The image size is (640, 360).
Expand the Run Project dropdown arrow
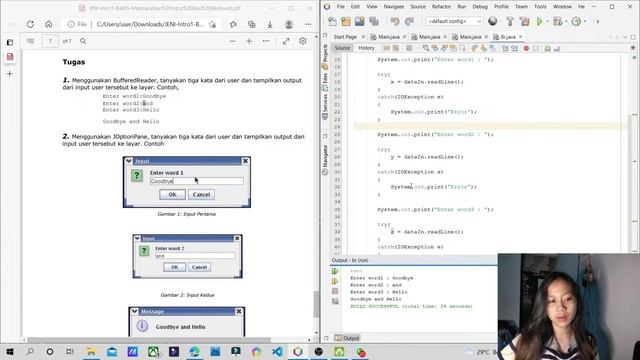pos(547,21)
